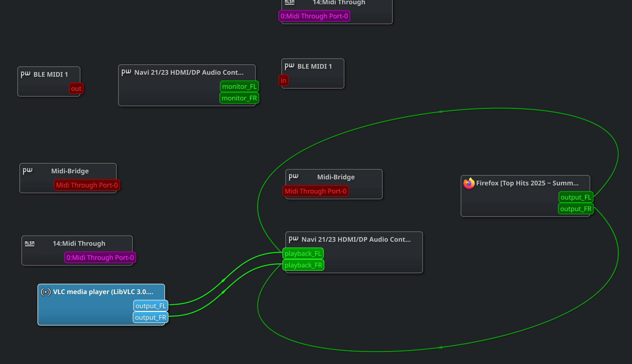Click the Firefox output_FL port
This screenshot has width=632, height=364.
(576, 197)
